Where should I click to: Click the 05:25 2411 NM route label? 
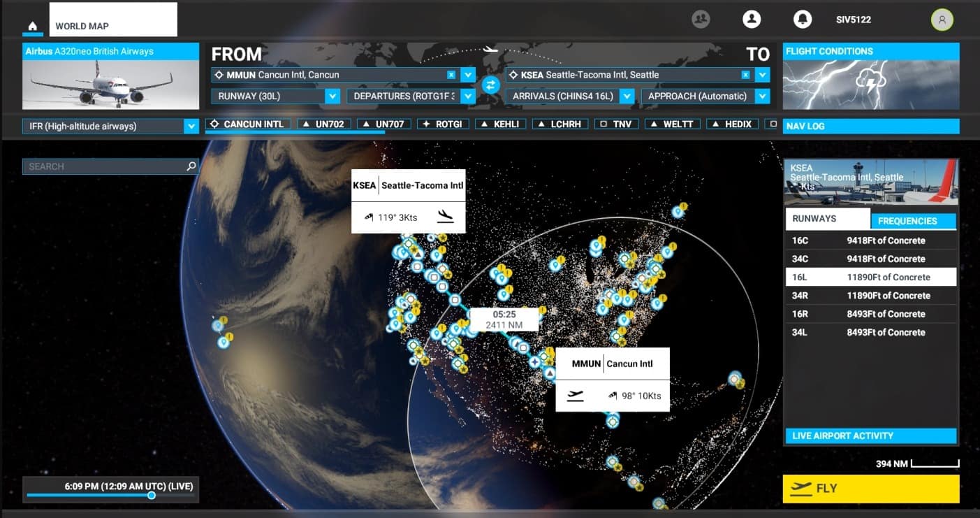pos(504,319)
